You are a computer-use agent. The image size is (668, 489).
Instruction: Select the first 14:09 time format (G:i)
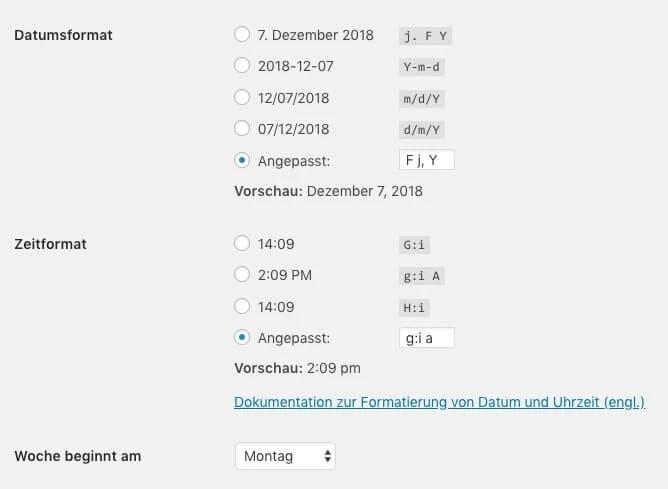pos(242,243)
